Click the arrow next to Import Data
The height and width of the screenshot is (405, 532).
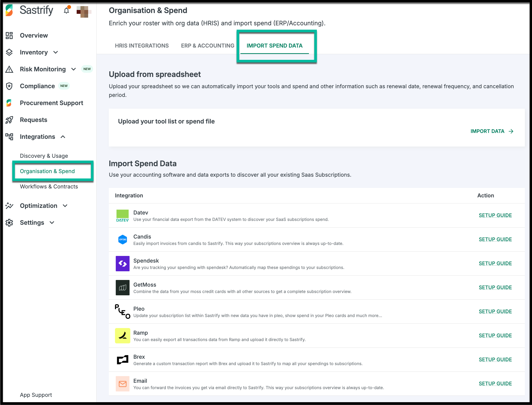(x=511, y=131)
